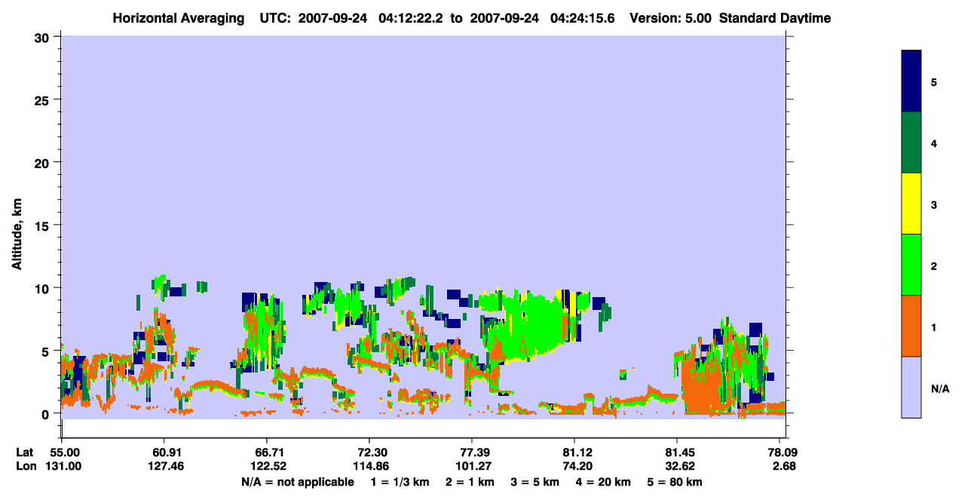Click the orange colorbar segment labeled 1
This screenshot has width=980, height=503.
(911, 326)
